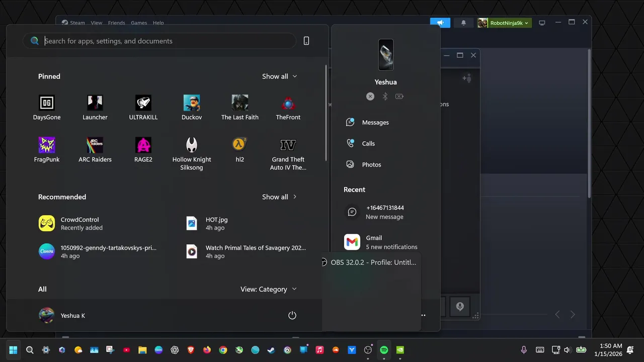Screen dimensions: 644x362
Task: Open Canva from the taskbar
Action: point(158,350)
